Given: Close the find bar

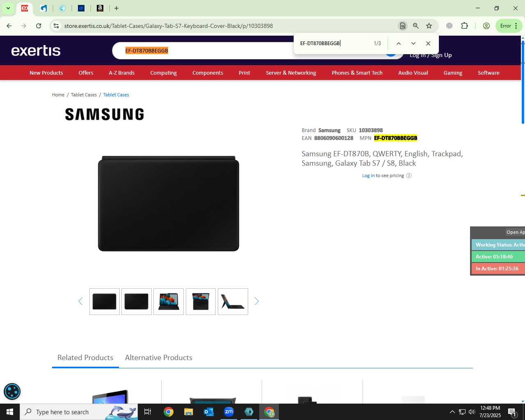Looking at the screenshot, I should [428, 43].
